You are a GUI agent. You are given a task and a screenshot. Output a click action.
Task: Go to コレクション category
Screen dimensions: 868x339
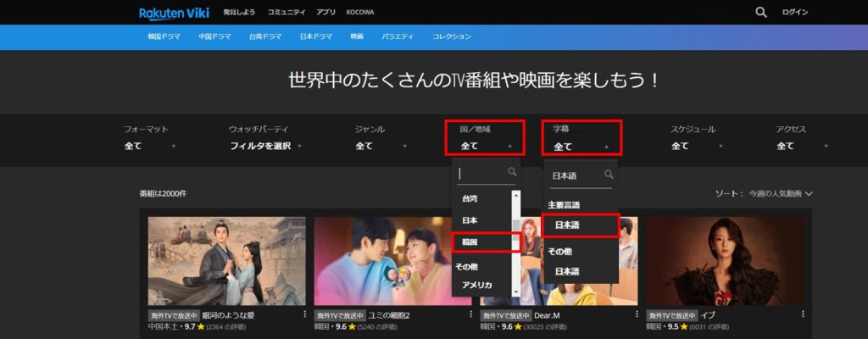tap(452, 36)
